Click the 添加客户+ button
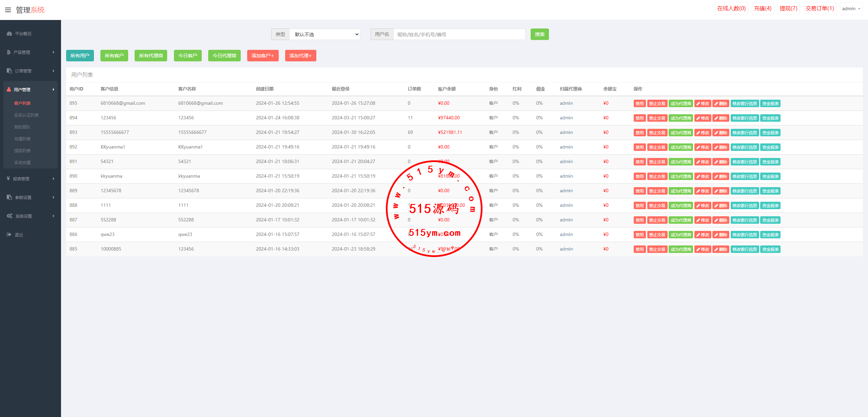This screenshot has width=868, height=417. [x=262, y=56]
